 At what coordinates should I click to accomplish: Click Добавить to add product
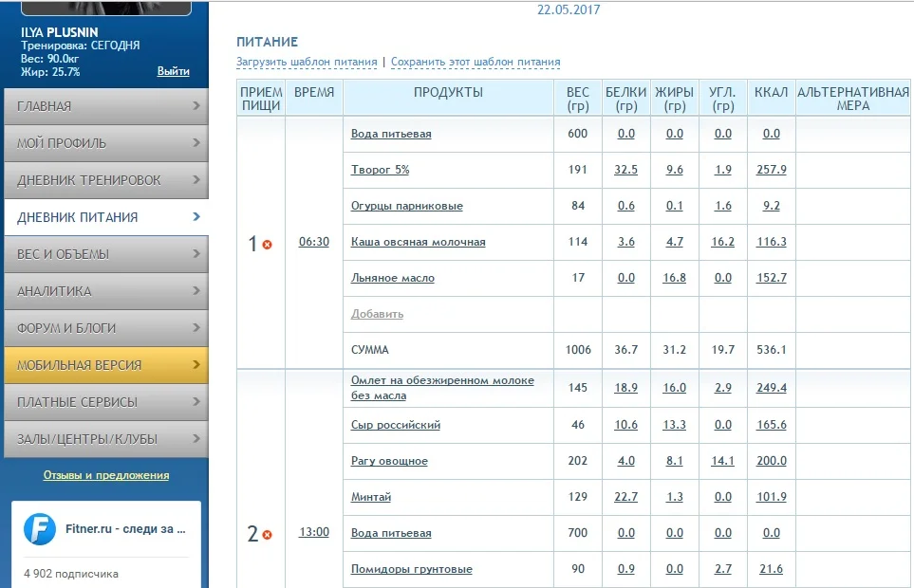pos(377,314)
